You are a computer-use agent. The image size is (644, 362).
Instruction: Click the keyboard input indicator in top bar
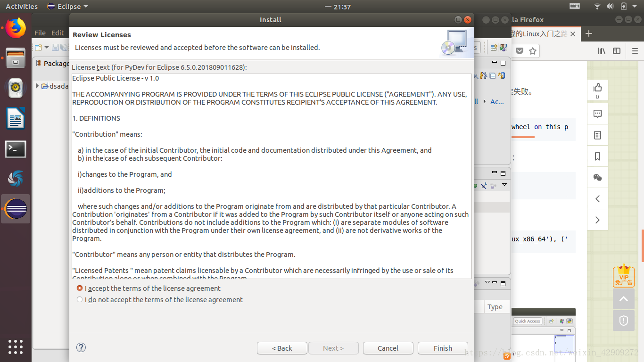point(575,6)
